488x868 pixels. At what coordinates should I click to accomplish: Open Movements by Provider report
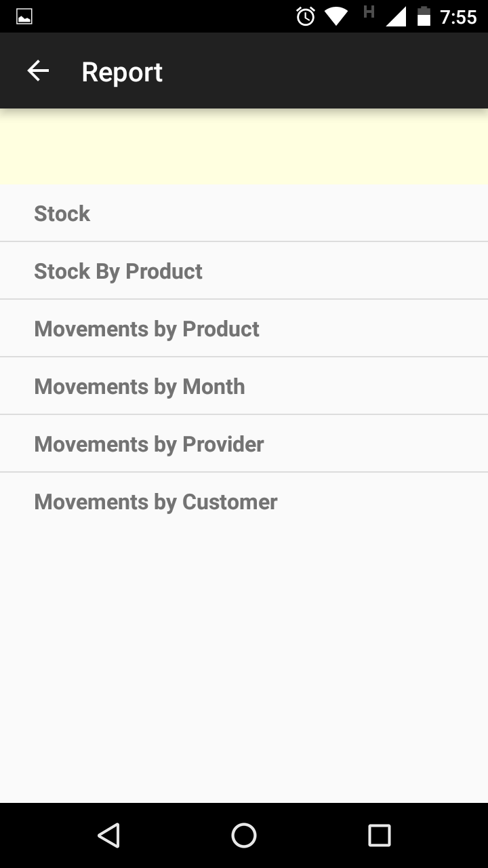244,443
